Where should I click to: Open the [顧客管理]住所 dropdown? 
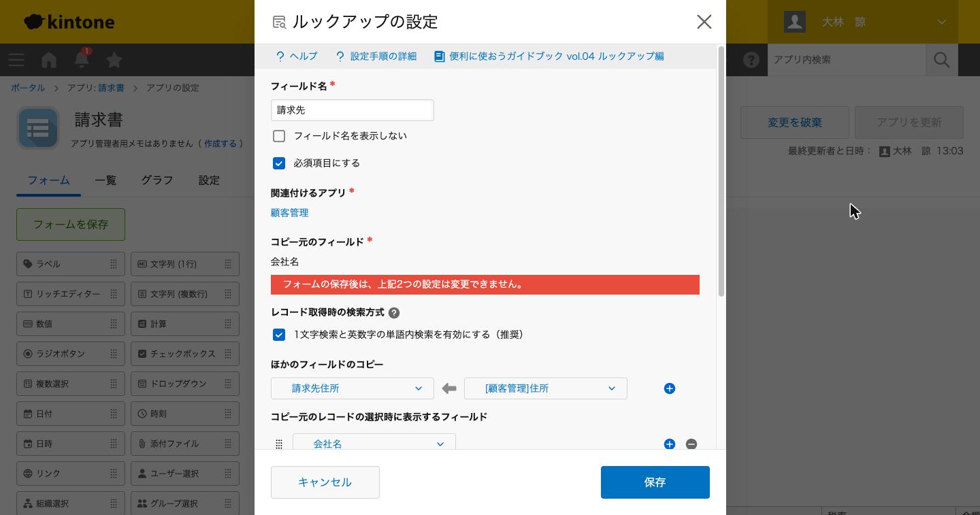[546, 388]
